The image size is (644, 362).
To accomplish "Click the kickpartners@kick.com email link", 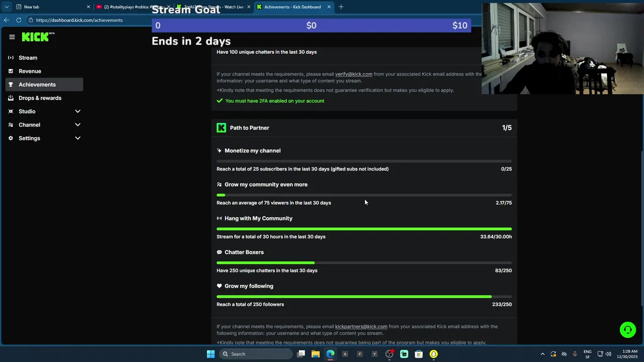I will pyautogui.click(x=361, y=326).
